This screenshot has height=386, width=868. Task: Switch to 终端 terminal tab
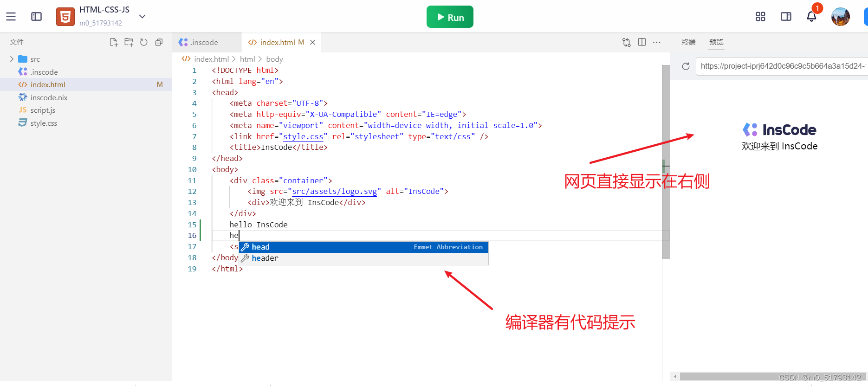(x=688, y=42)
